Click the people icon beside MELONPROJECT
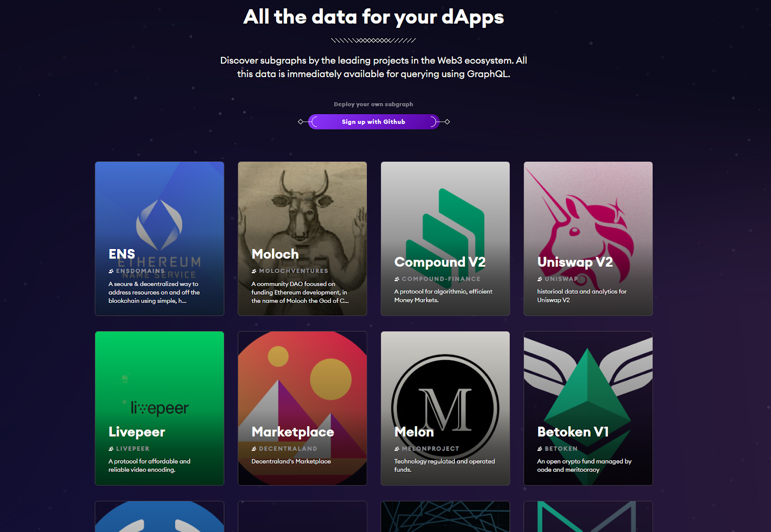The height and width of the screenshot is (532, 771). 397,449
